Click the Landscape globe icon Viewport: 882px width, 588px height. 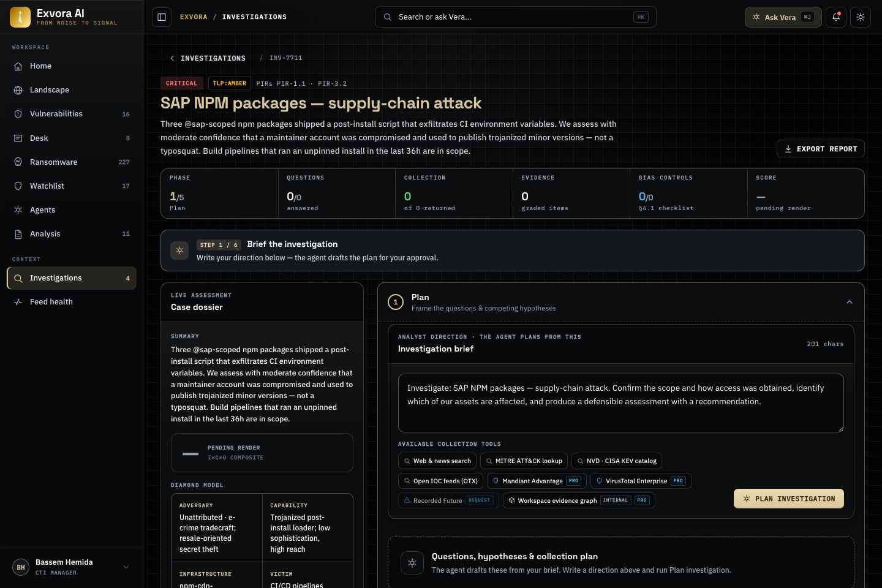pyautogui.click(x=18, y=90)
